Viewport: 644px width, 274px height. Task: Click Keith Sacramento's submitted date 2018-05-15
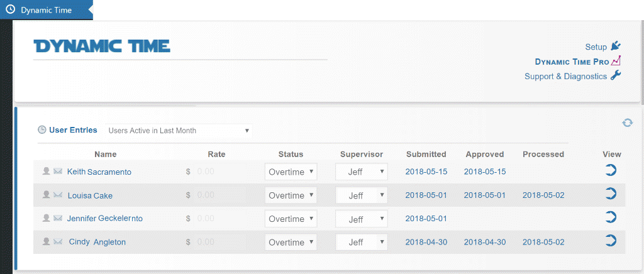pos(426,172)
